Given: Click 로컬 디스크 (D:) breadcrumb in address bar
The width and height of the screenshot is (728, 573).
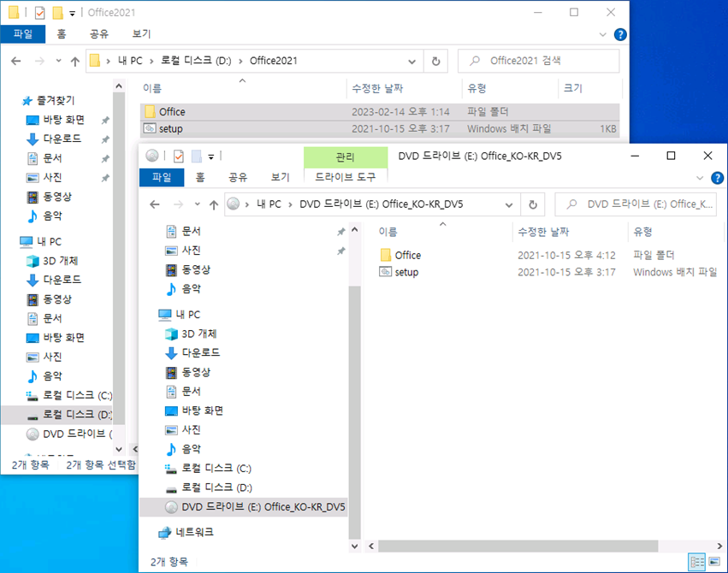Looking at the screenshot, I should point(196,61).
